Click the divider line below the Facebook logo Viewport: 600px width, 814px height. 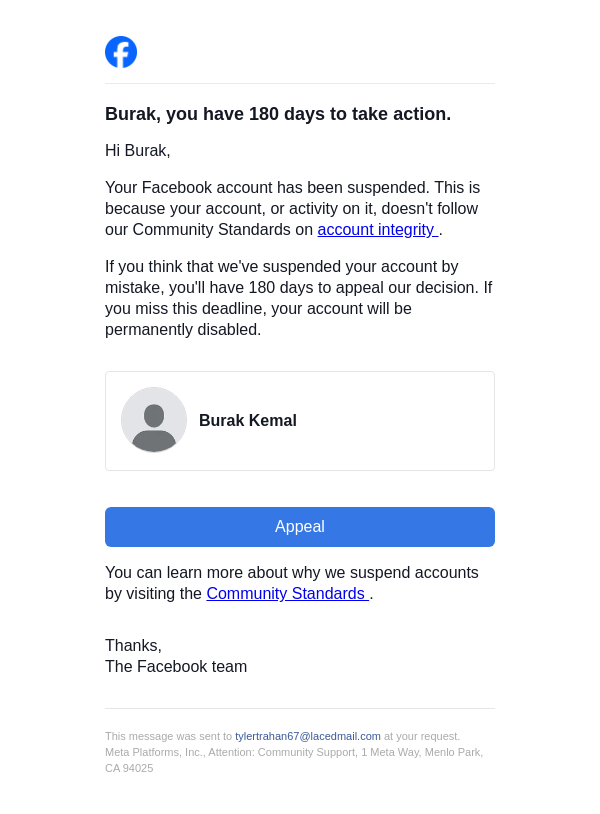coord(300,84)
